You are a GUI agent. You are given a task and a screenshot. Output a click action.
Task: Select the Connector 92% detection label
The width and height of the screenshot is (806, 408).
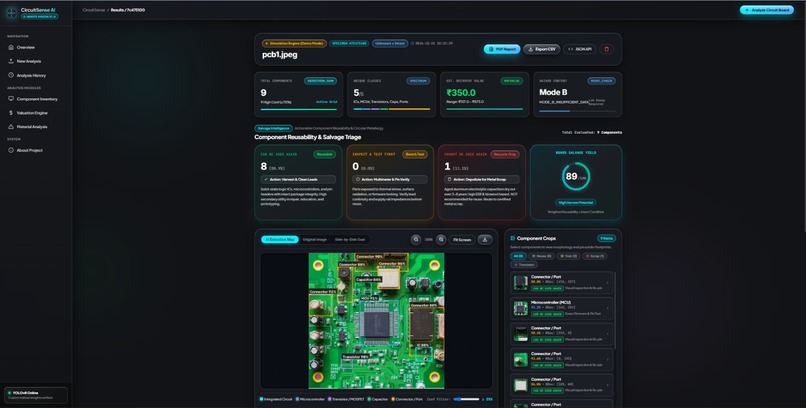pyautogui.click(x=323, y=291)
